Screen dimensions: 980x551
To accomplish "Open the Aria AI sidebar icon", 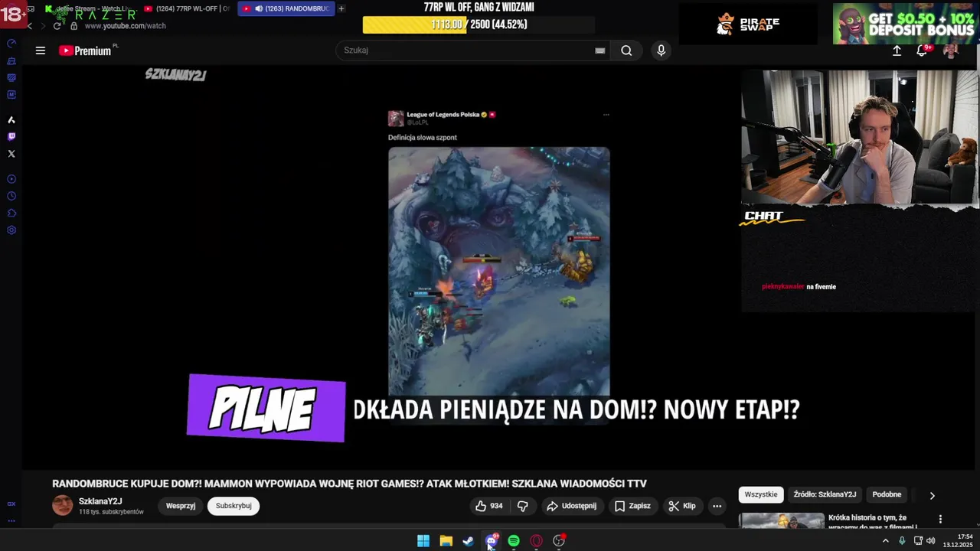I will tap(11, 120).
